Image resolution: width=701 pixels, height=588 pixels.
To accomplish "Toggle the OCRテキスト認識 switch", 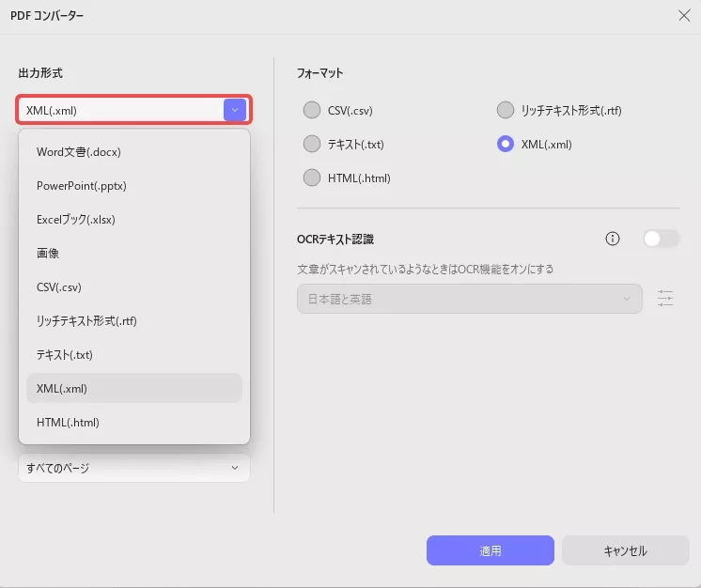I will click(x=661, y=239).
